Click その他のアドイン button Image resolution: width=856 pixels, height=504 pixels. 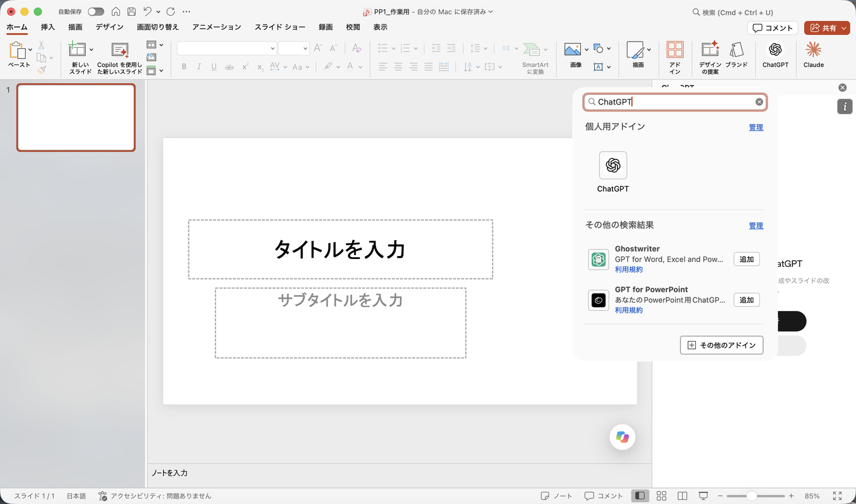click(x=721, y=345)
